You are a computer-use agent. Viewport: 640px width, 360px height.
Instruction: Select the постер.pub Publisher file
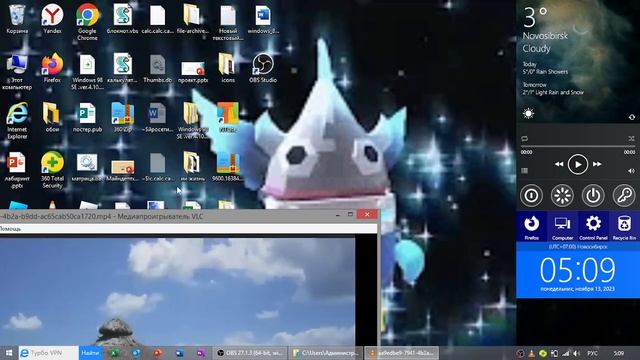click(87, 118)
